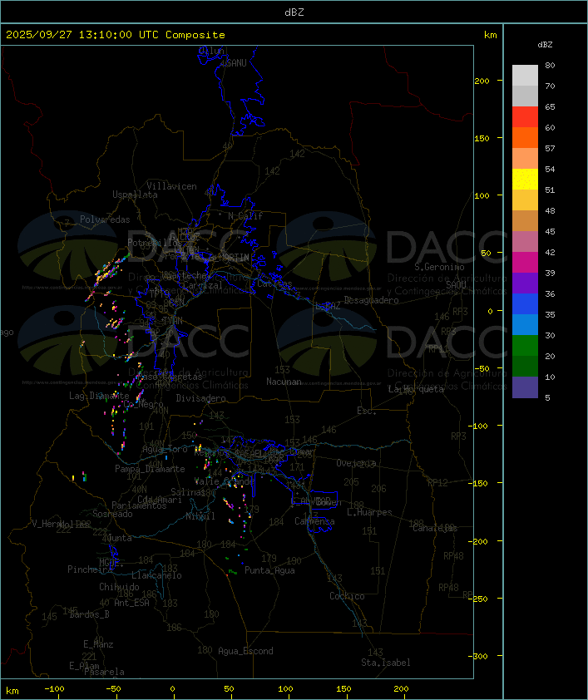
Task: Click the "Pampa_Diamante" place label
Action: pos(150,469)
